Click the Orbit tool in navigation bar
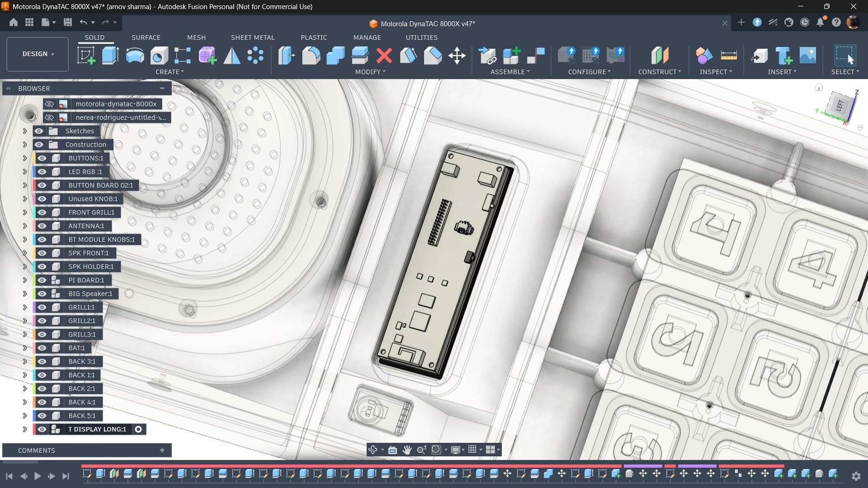This screenshot has height=488, width=868. [x=373, y=450]
